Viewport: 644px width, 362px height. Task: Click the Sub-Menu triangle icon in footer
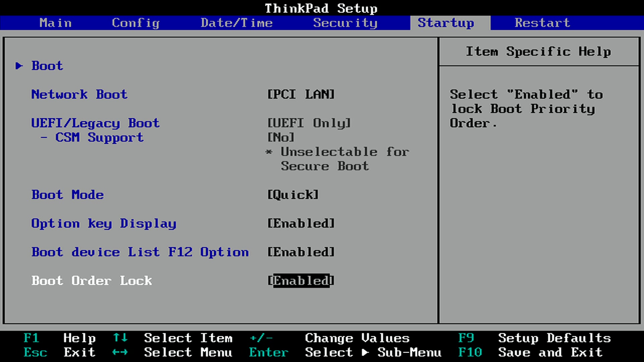click(x=365, y=352)
